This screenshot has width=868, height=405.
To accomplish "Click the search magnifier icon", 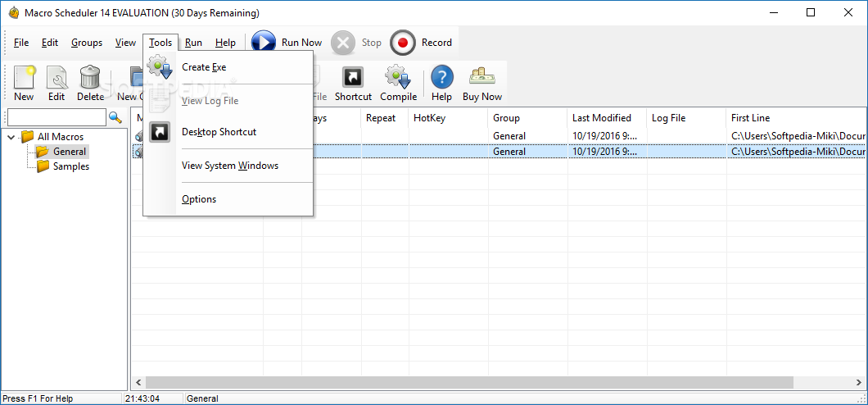I will pos(115,117).
